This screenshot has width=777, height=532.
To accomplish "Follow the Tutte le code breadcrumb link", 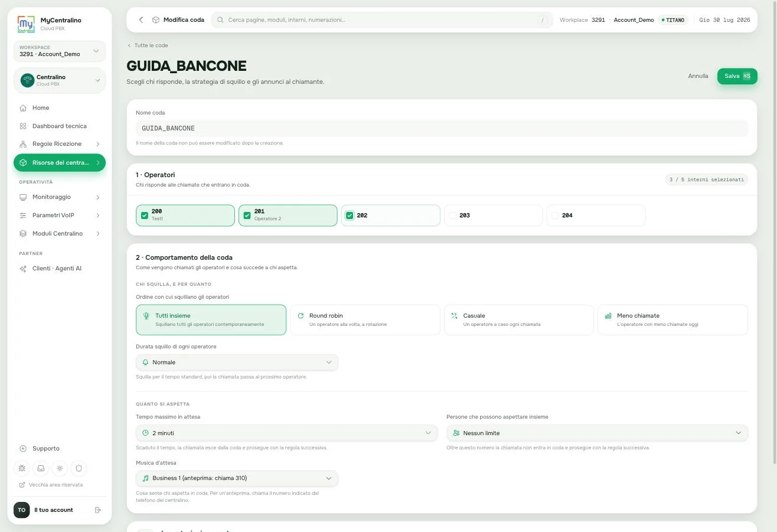I will pos(148,45).
